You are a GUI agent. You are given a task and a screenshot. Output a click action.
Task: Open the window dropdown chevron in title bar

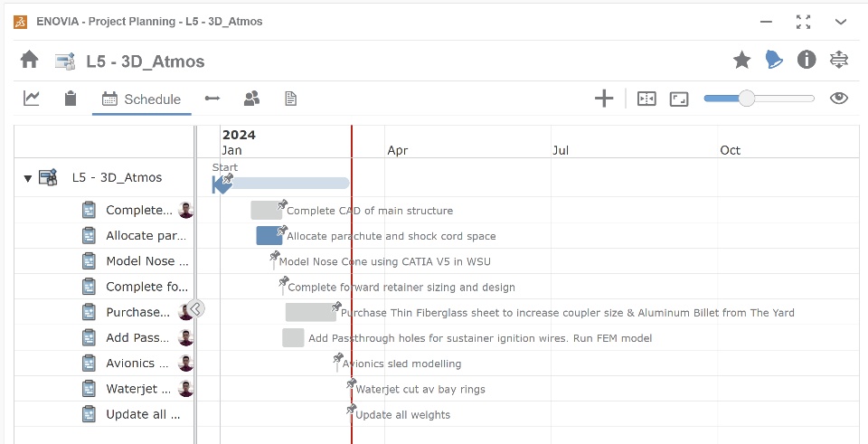coord(841,22)
